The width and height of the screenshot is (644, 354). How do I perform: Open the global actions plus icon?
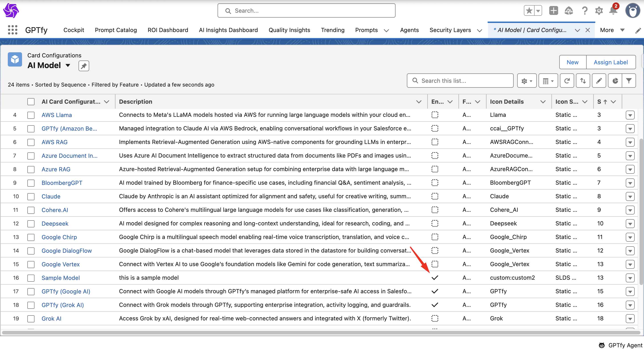(553, 10)
